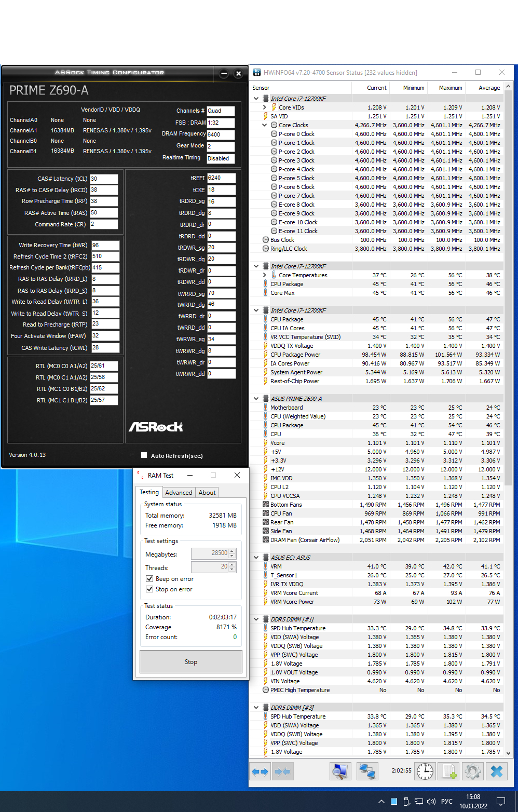Click HWiNFO scrollbar down arrow
Screen dimensions: 518x812
[509, 753]
